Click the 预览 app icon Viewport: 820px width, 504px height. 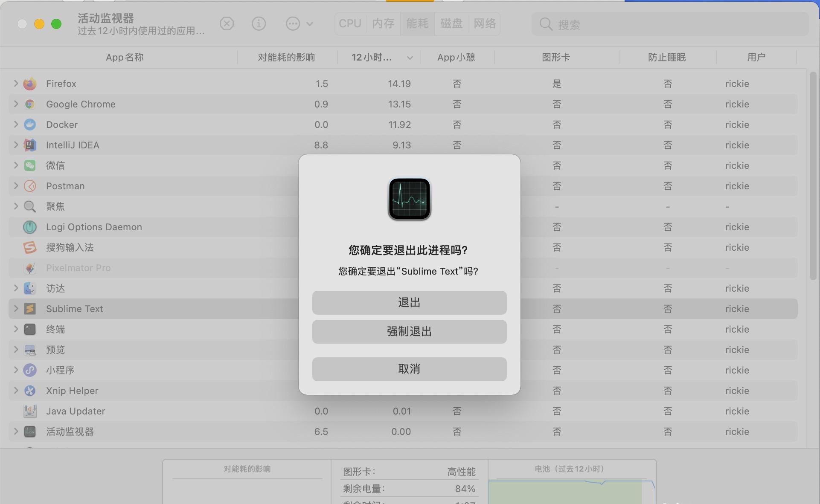click(30, 350)
